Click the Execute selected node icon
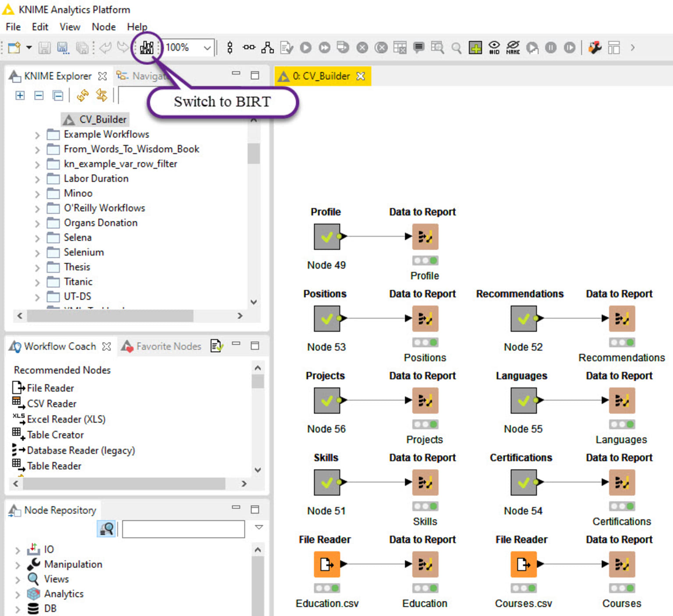This screenshot has width=673, height=616. click(x=306, y=47)
